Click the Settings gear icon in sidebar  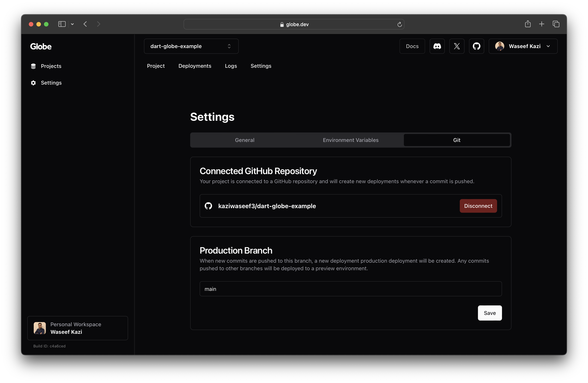coord(33,83)
